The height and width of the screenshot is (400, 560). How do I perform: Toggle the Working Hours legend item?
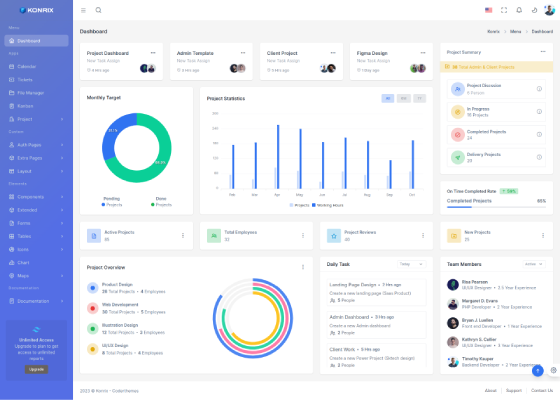pyautogui.click(x=328, y=205)
